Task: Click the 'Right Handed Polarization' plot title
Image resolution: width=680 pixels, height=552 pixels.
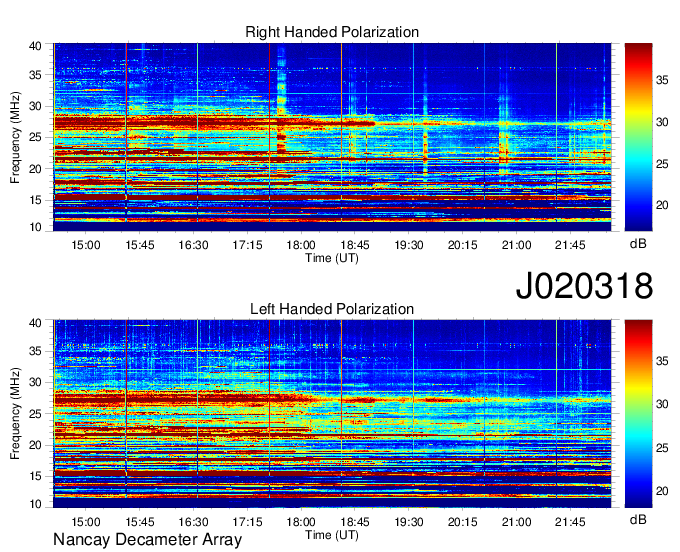Action: coord(332,32)
